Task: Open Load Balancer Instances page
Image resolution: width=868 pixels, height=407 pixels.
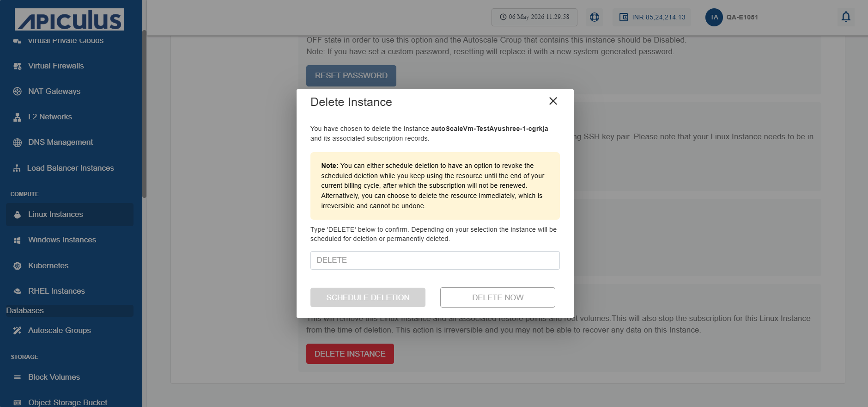Action: [70, 168]
